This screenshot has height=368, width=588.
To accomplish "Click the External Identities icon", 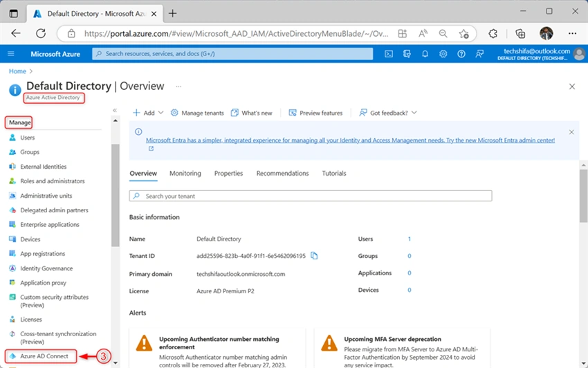I will point(12,167).
